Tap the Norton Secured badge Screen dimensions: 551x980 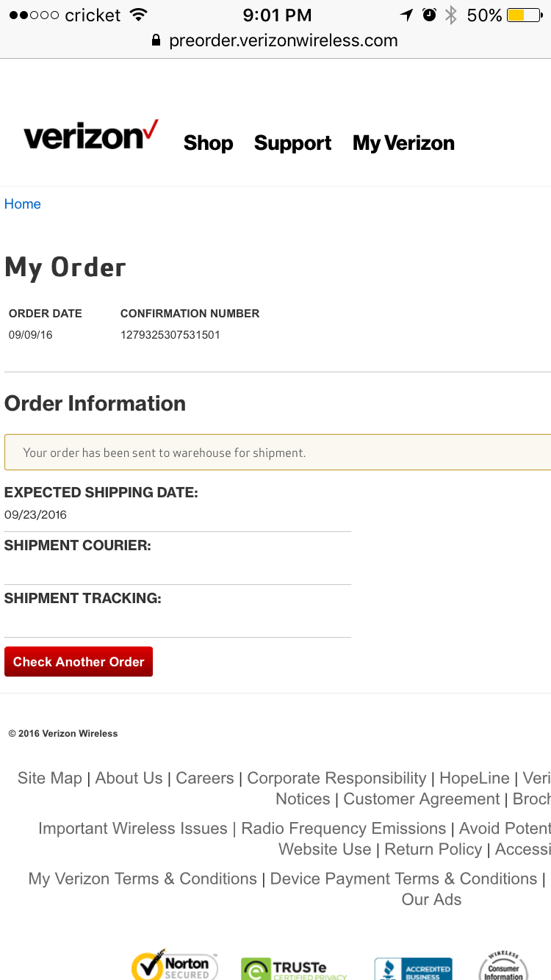pos(170,964)
